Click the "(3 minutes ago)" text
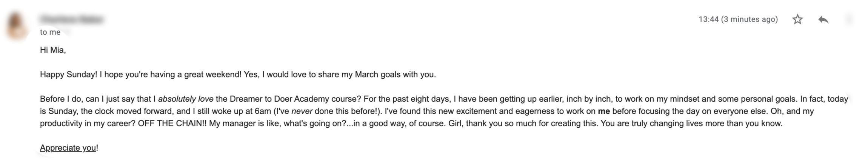Screen dimensions: 868x168 click(749, 19)
